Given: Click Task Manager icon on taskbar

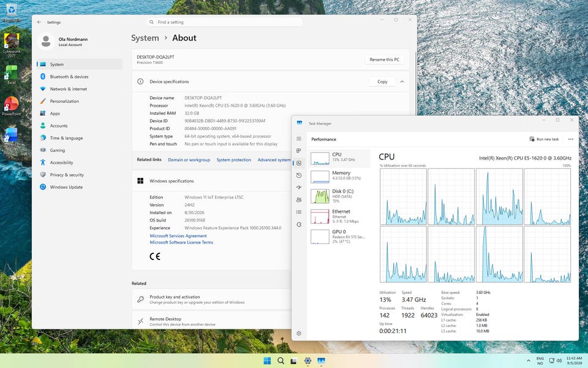Looking at the screenshot, I should [x=321, y=361].
